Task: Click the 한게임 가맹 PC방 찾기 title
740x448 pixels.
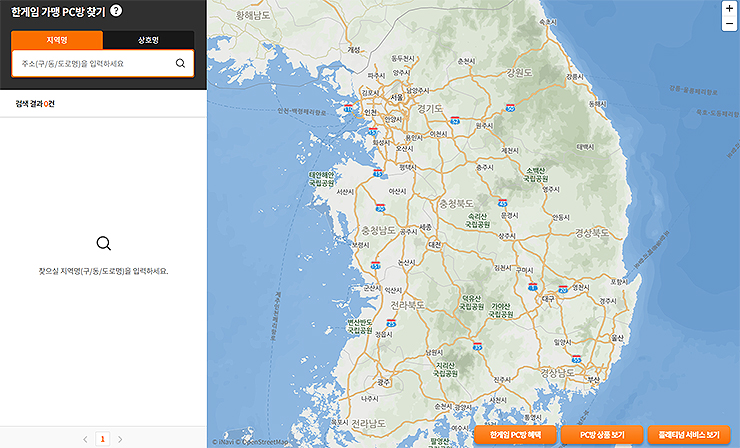Action: click(x=58, y=11)
